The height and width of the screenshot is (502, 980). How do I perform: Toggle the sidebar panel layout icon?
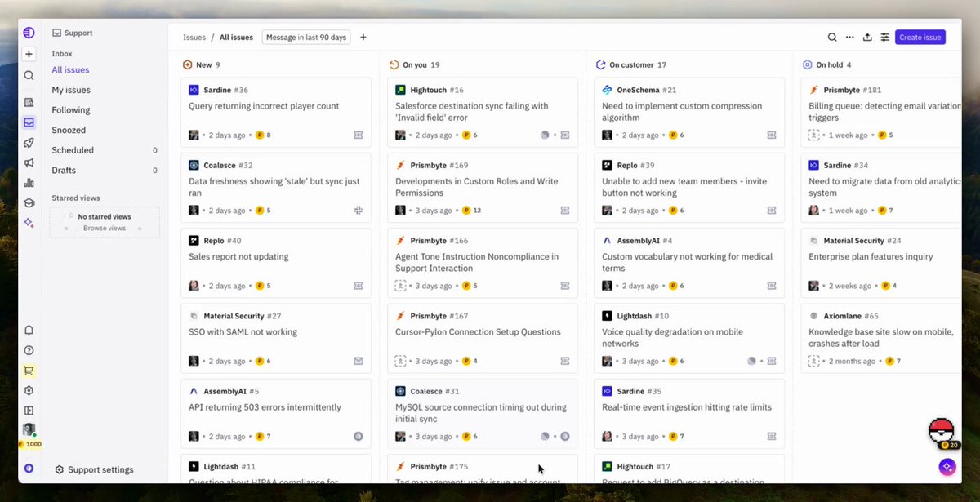[x=29, y=411]
